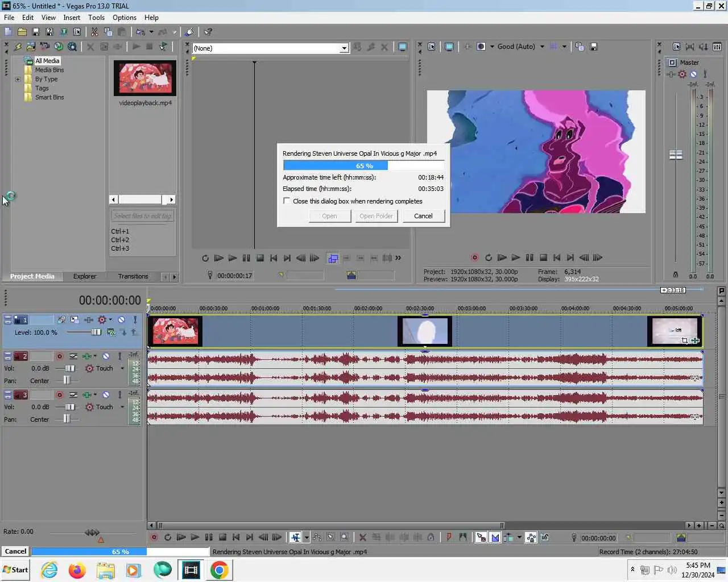The width and height of the screenshot is (728, 582).
Task: Arm audio track 3 for record
Action: coord(59,394)
